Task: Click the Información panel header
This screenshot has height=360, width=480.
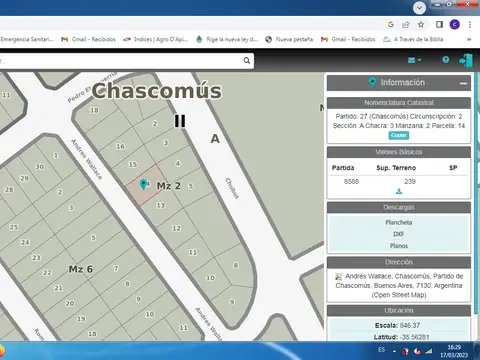Action: (399, 83)
